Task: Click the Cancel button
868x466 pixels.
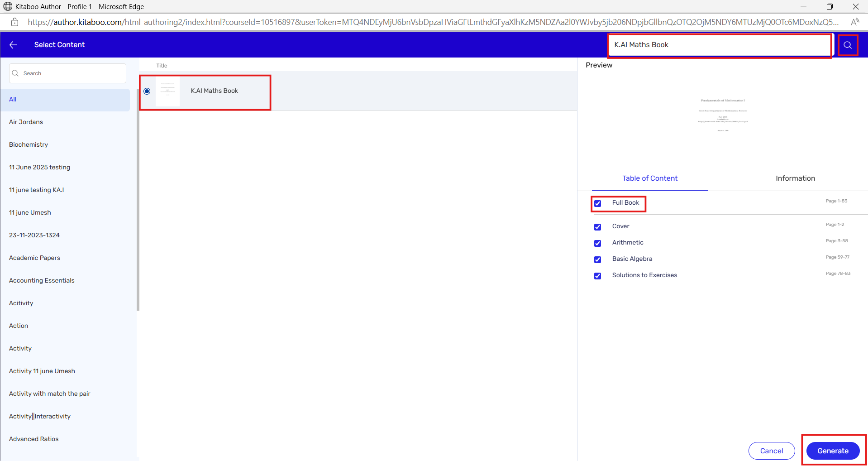Action: [772, 451]
